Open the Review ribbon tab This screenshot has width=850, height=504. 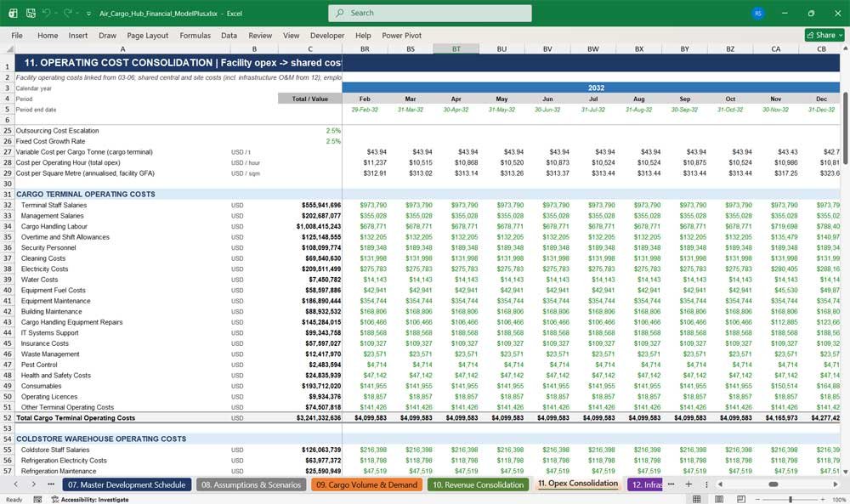click(260, 35)
